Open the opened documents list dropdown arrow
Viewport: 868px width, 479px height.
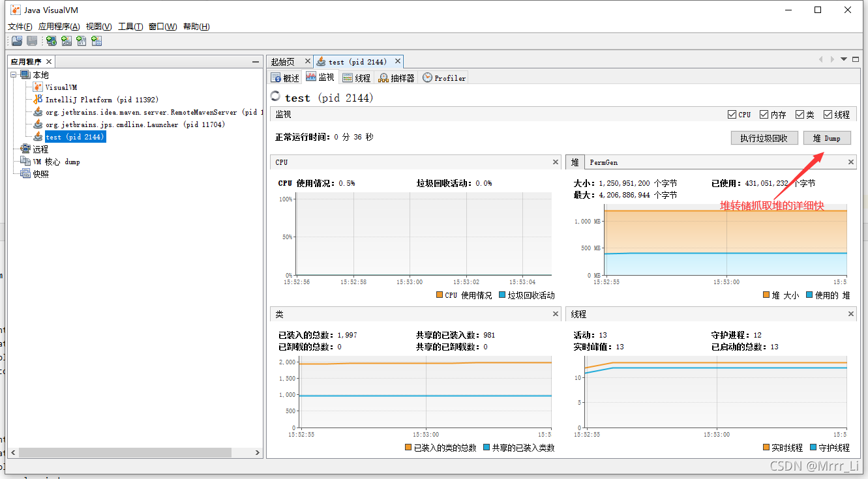click(844, 59)
